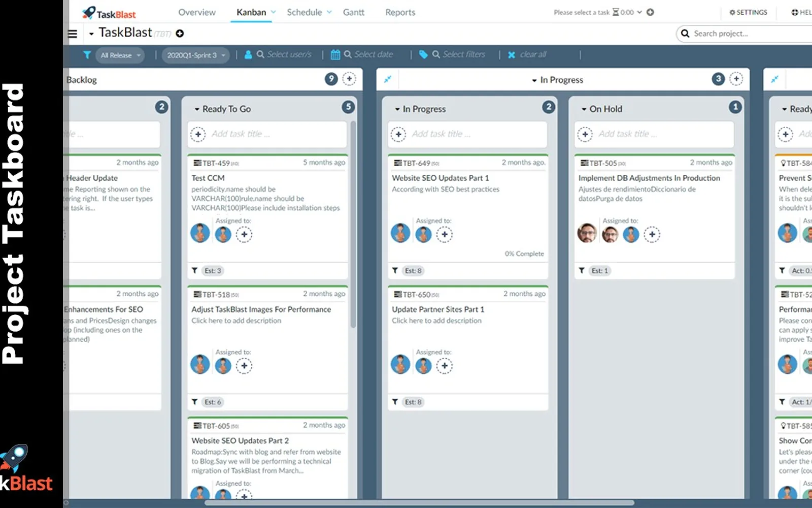Add an assignee to Website SEO Updates Part 1
Screen dimensions: 812x508
445,234
